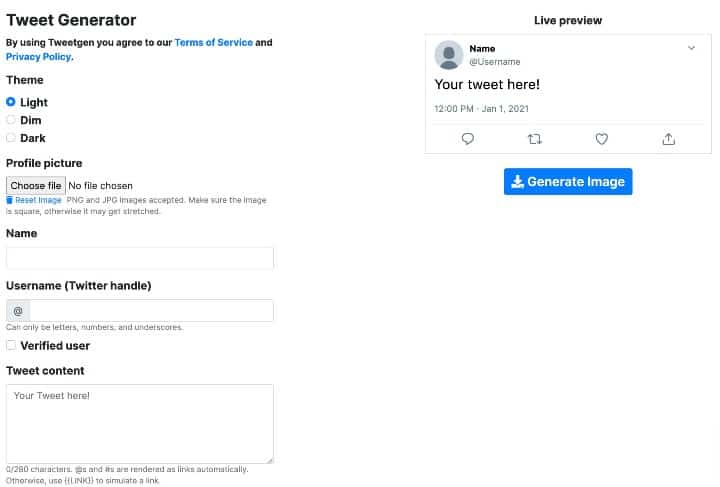Click the reply speech bubble icon in preview
The width and height of the screenshot is (720, 487).
click(x=467, y=139)
